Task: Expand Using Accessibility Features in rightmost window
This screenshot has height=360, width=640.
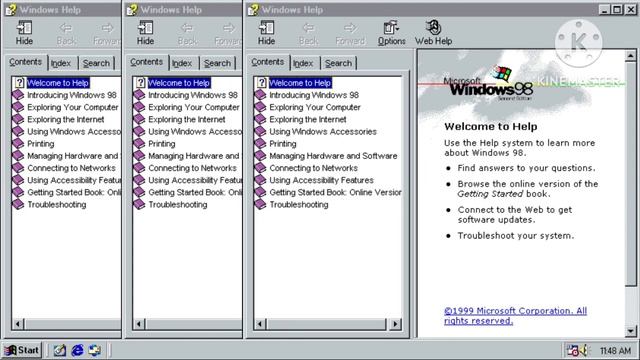Action: click(321, 180)
